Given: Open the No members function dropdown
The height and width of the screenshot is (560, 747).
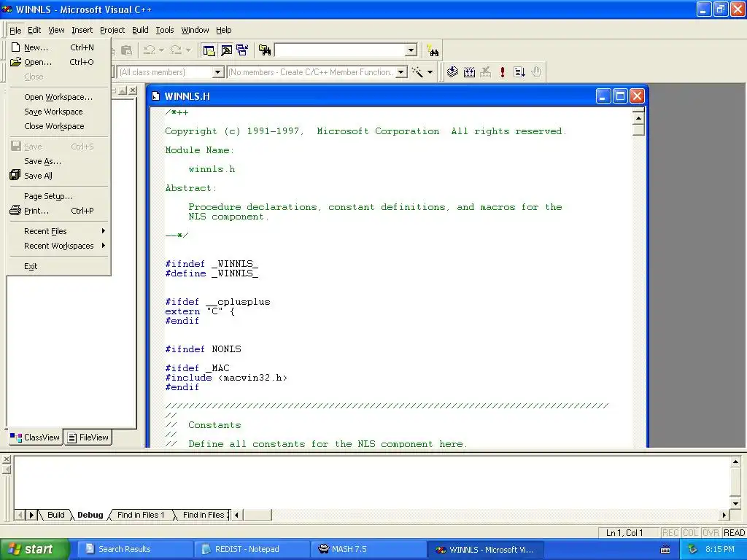Looking at the screenshot, I should pos(401,72).
